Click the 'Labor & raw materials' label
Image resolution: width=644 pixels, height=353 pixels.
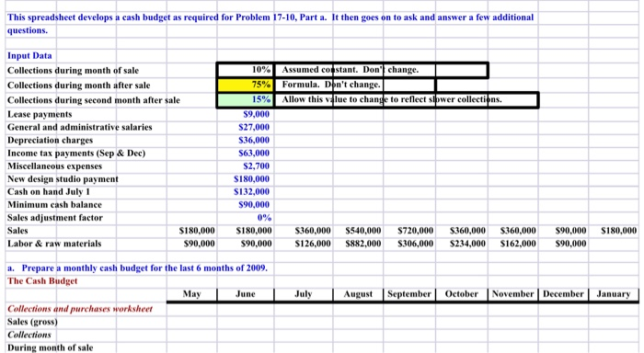(x=54, y=244)
